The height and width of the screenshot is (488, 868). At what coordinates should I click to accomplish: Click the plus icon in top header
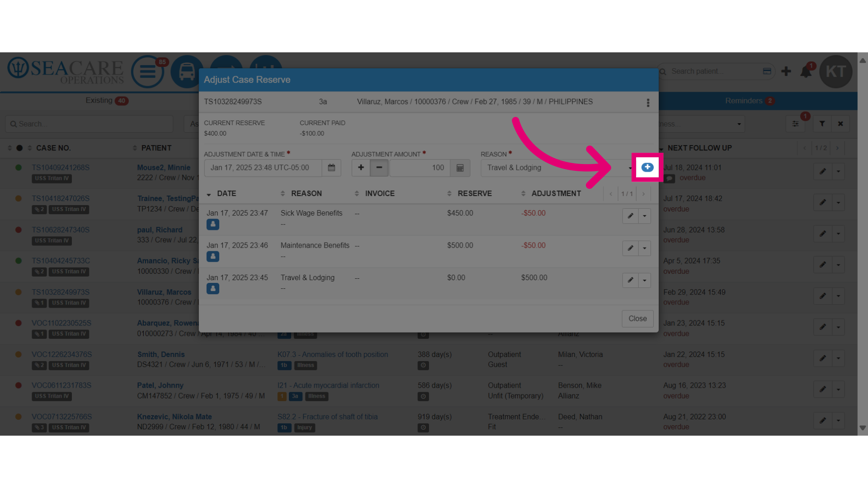click(786, 71)
